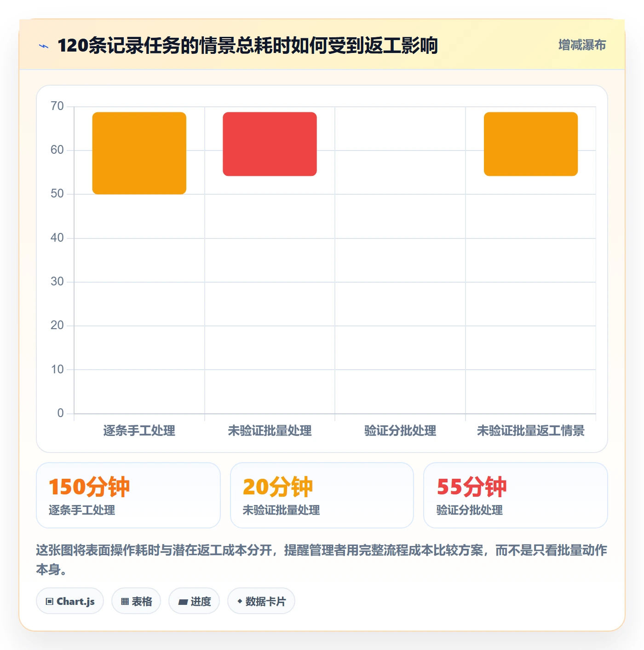Viewport: 644px width, 650px height.
Task: Click the y-axis value 0
Action: [x=60, y=413]
